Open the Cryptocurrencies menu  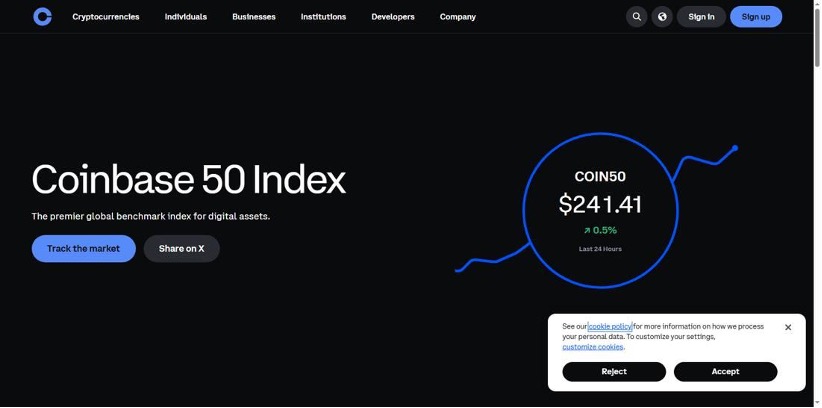pyautogui.click(x=106, y=17)
